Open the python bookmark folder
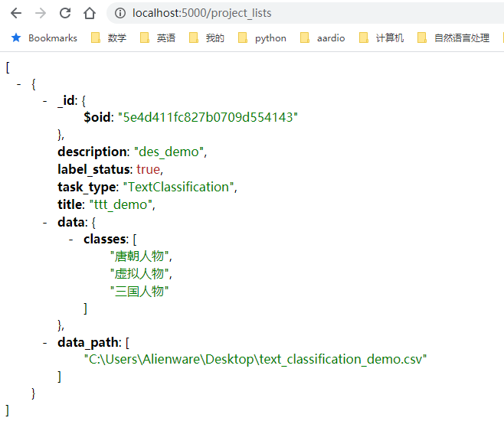 tap(262, 38)
